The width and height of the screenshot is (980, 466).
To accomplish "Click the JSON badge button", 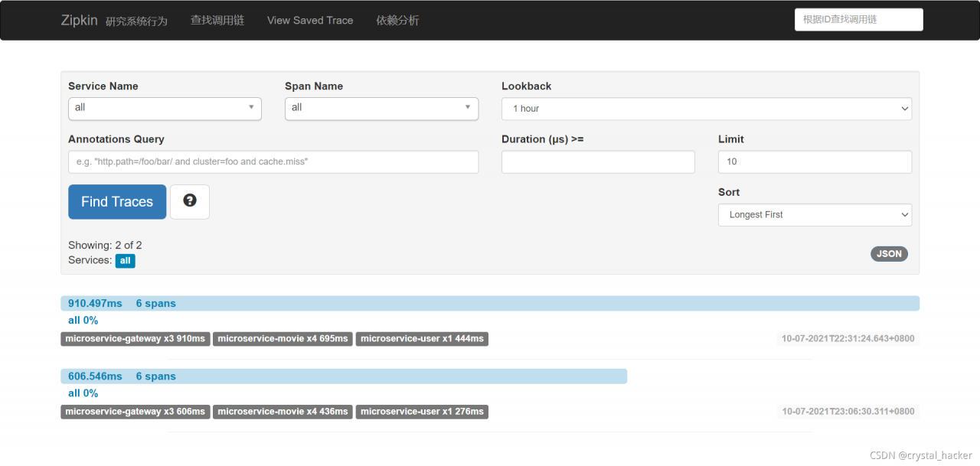I will pos(889,254).
